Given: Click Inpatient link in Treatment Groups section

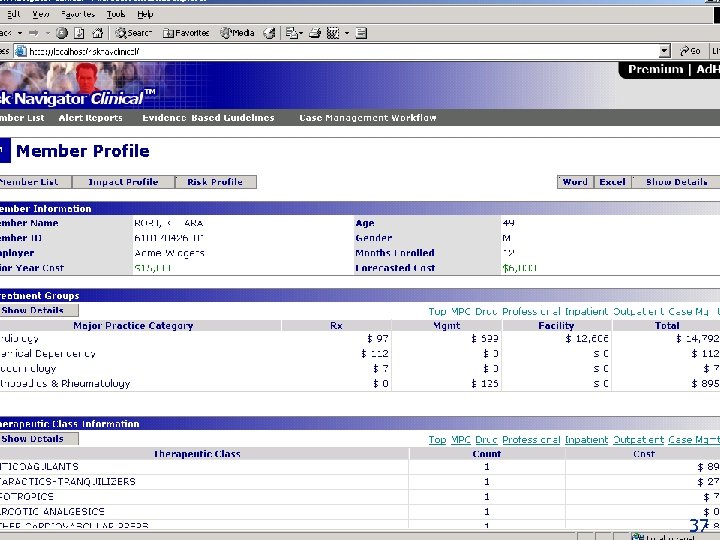Looking at the screenshot, I should [x=586, y=312].
